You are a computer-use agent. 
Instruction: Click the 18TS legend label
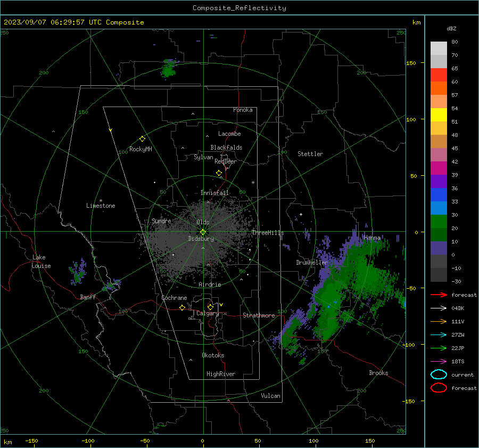[x=458, y=362]
